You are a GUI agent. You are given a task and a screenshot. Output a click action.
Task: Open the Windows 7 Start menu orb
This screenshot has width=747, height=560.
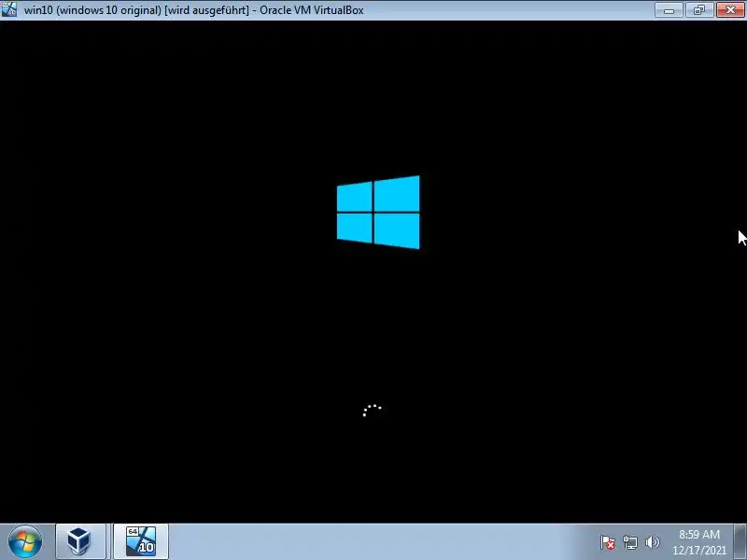coord(25,541)
